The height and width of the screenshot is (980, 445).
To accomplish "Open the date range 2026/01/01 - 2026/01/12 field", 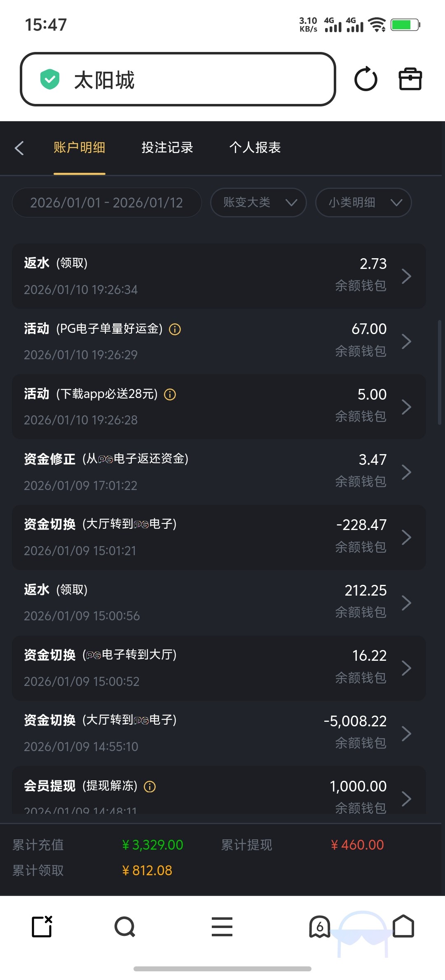I will [107, 203].
